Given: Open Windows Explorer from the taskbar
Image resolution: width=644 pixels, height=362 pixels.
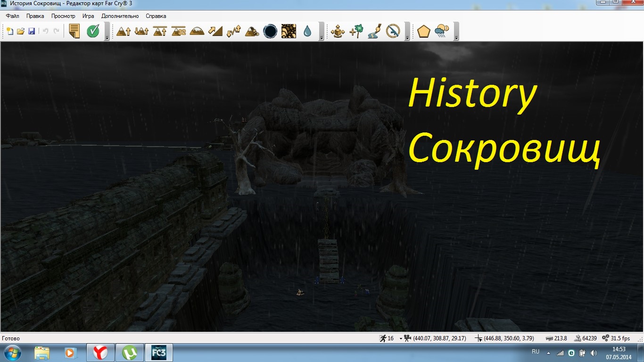Looking at the screenshot, I should (x=41, y=353).
